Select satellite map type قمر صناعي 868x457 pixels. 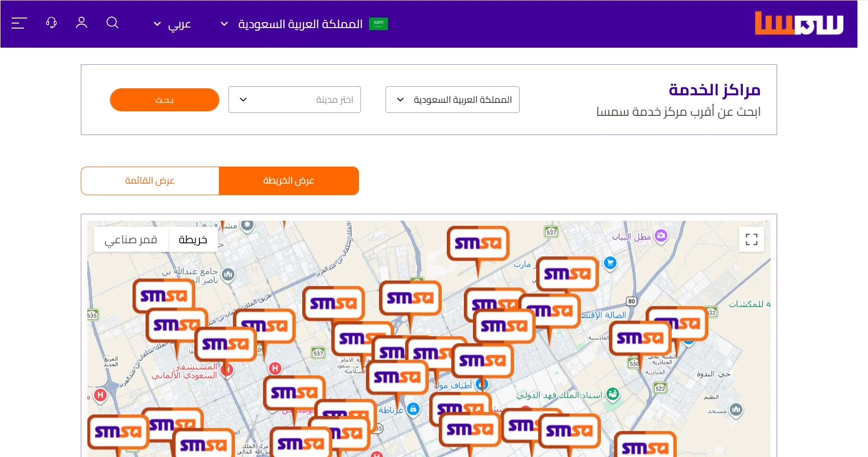pos(131,240)
